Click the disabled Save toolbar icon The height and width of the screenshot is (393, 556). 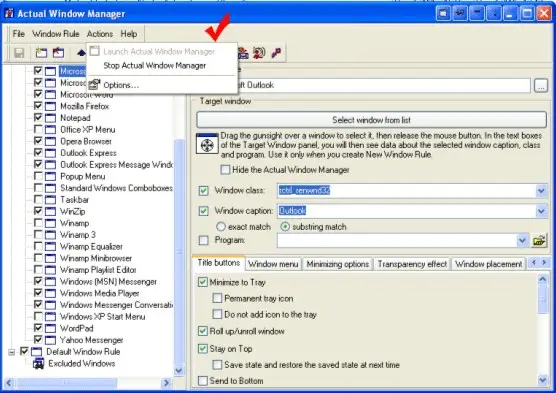click(19, 53)
